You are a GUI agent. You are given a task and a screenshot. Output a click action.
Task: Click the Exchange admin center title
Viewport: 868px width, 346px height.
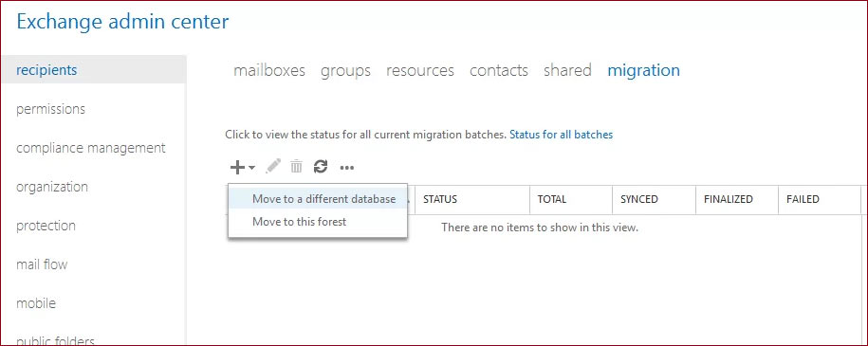122,22
